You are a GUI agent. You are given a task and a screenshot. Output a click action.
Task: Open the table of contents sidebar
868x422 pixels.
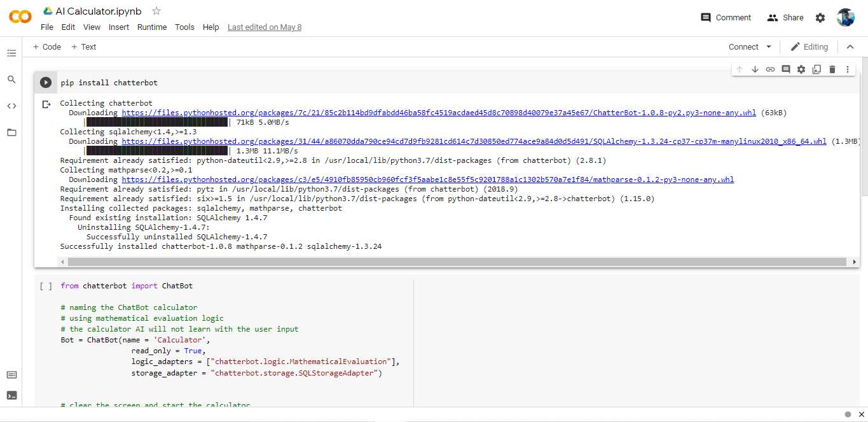[x=11, y=53]
